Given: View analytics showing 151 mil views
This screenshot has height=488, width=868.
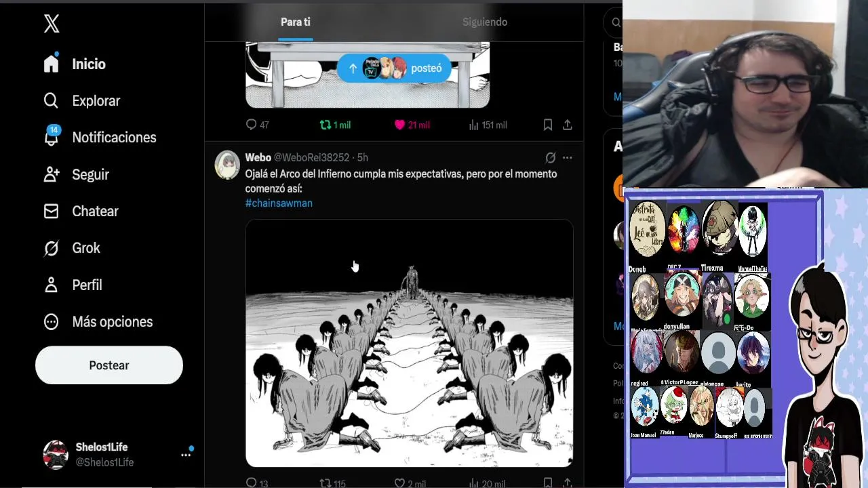Looking at the screenshot, I should pyautogui.click(x=488, y=125).
